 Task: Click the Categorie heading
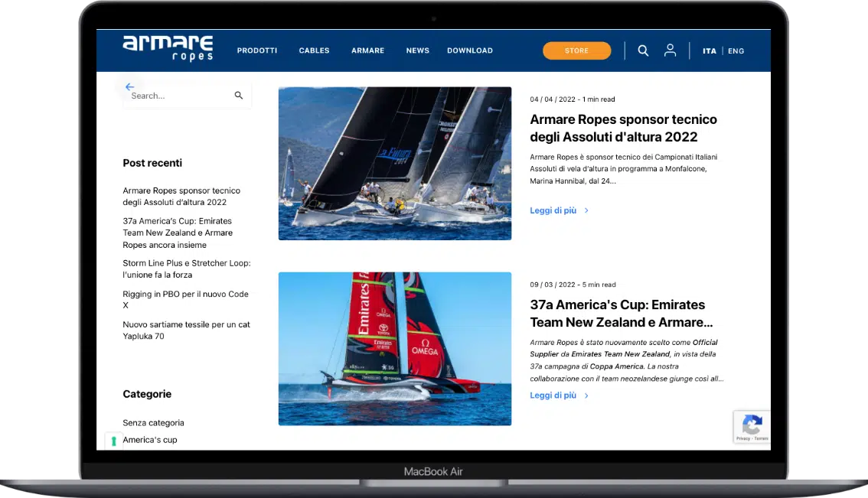[147, 394]
